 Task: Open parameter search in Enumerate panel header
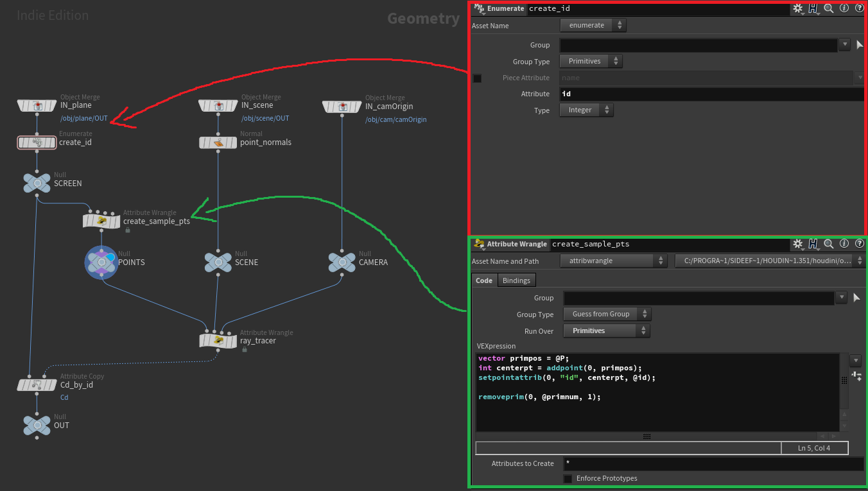[x=829, y=8]
